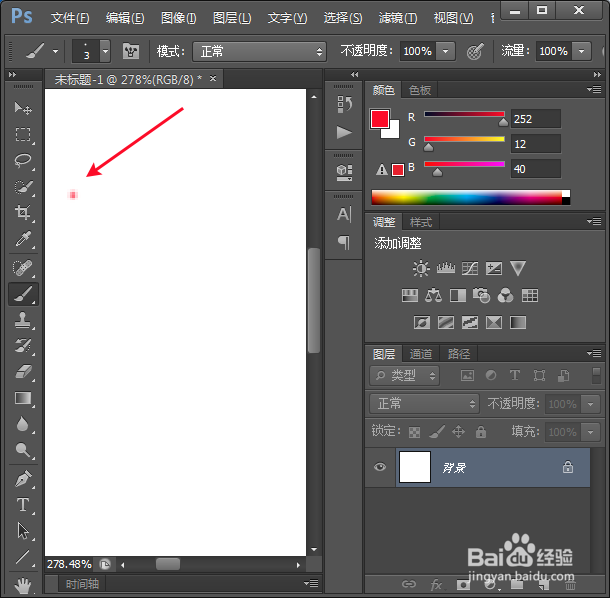Select the Pen tool
The height and width of the screenshot is (598, 610).
click(23, 479)
